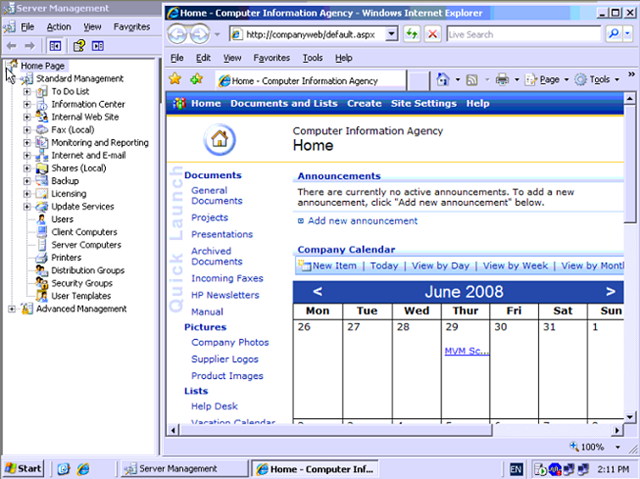Click the IE Forward navigation button
This screenshot has height=479, width=640.
pyautogui.click(x=200, y=34)
